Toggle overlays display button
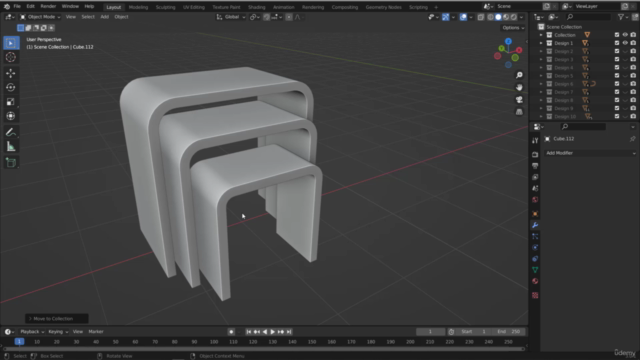 463,17
